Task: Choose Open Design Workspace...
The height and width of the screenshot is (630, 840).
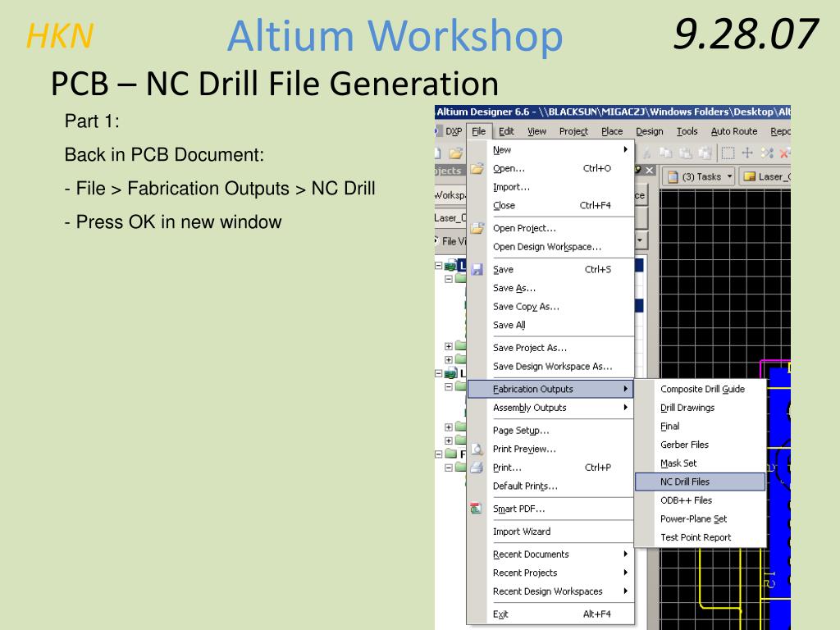Action: [551, 247]
